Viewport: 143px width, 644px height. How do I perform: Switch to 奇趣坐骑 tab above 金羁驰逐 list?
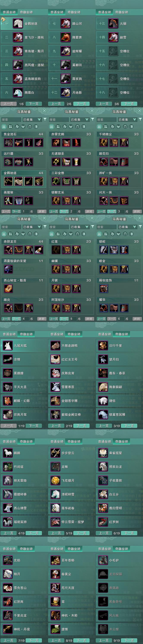tap(26, 12)
